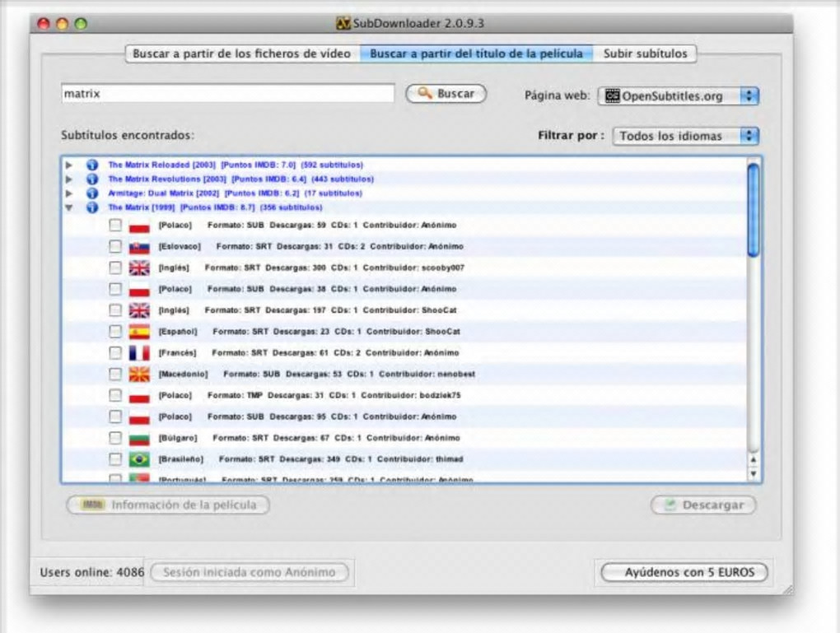The width and height of the screenshot is (840, 633).
Task: Click Spanish flag icon
Action: click(x=139, y=332)
